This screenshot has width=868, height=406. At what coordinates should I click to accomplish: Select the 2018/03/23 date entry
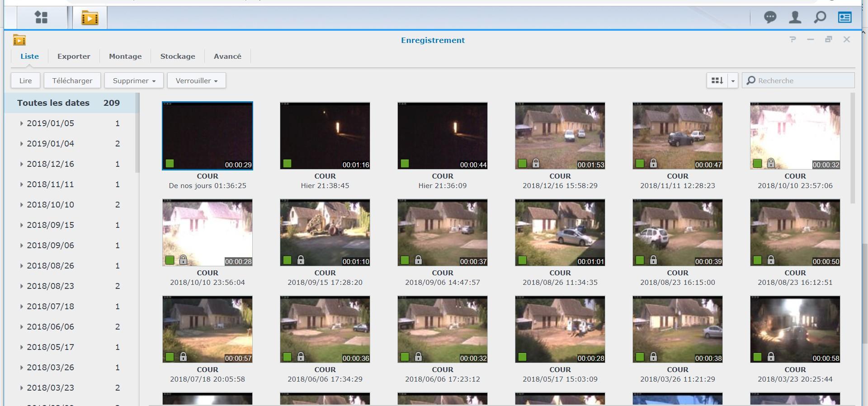pos(69,388)
